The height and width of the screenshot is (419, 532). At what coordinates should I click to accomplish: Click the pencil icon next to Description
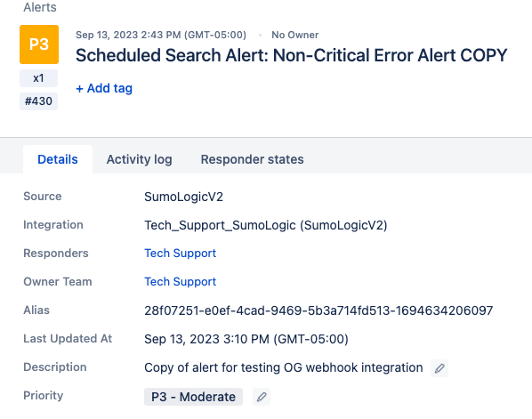tap(439, 368)
